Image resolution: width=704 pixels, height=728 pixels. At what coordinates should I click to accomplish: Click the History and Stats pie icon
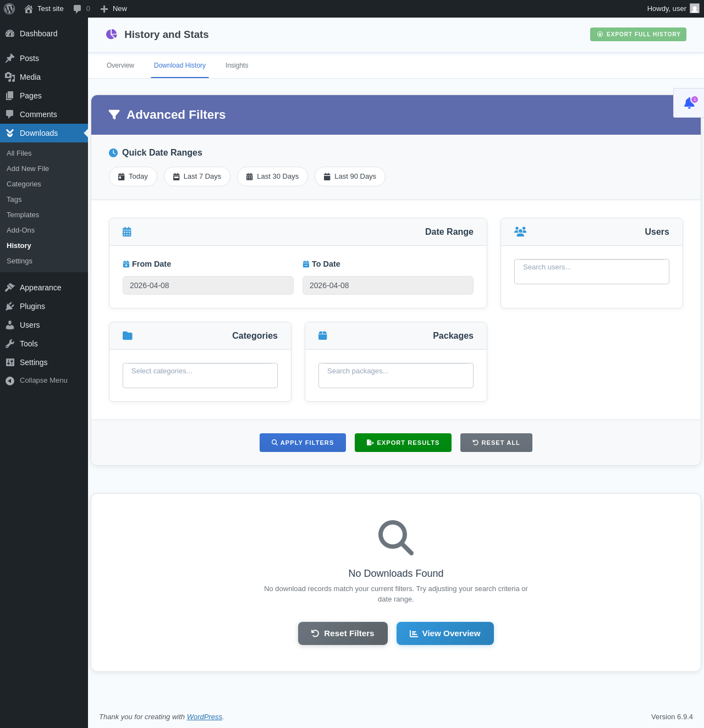pyautogui.click(x=112, y=34)
